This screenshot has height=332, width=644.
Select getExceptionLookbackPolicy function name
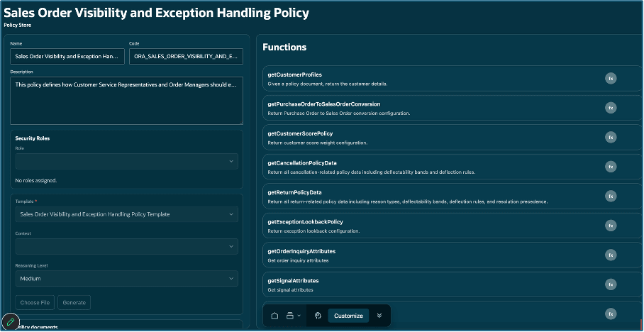click(305, 222)
